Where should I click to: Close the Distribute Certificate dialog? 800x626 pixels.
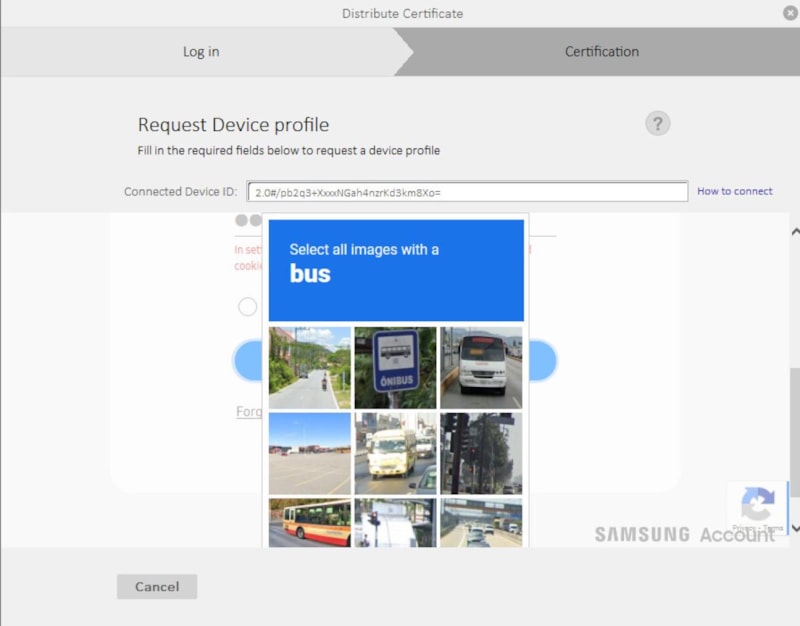(789, 13)
